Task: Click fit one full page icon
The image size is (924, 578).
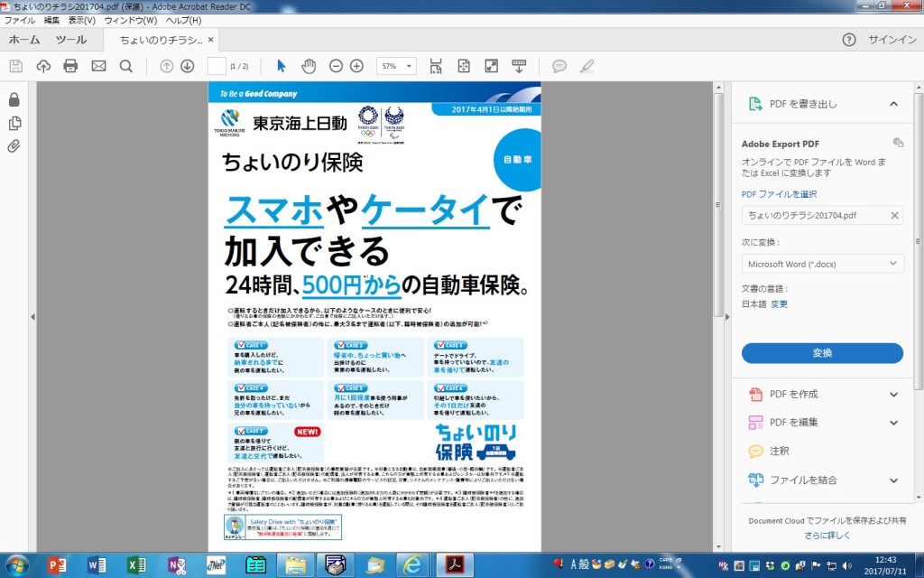Action: (x=464, y=66)
